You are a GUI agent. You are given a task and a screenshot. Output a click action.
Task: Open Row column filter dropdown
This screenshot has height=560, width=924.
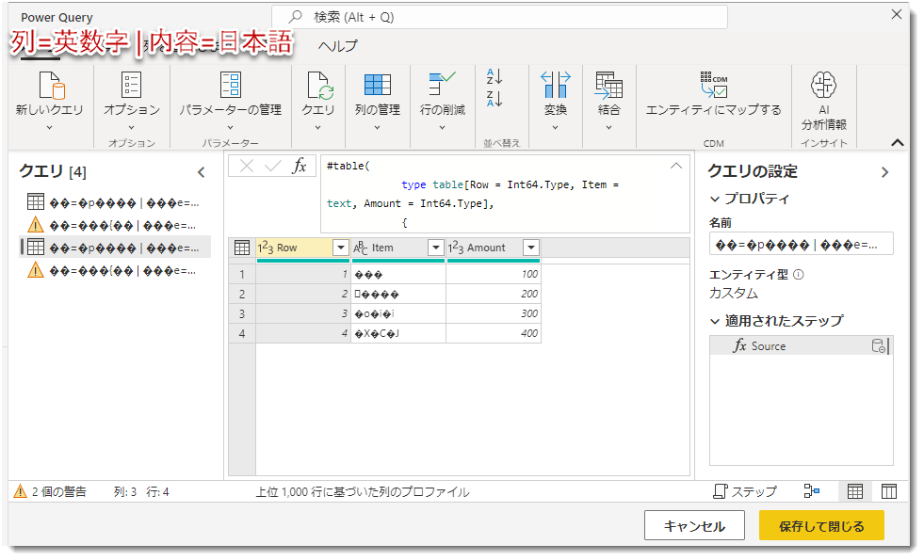point(341,248)
